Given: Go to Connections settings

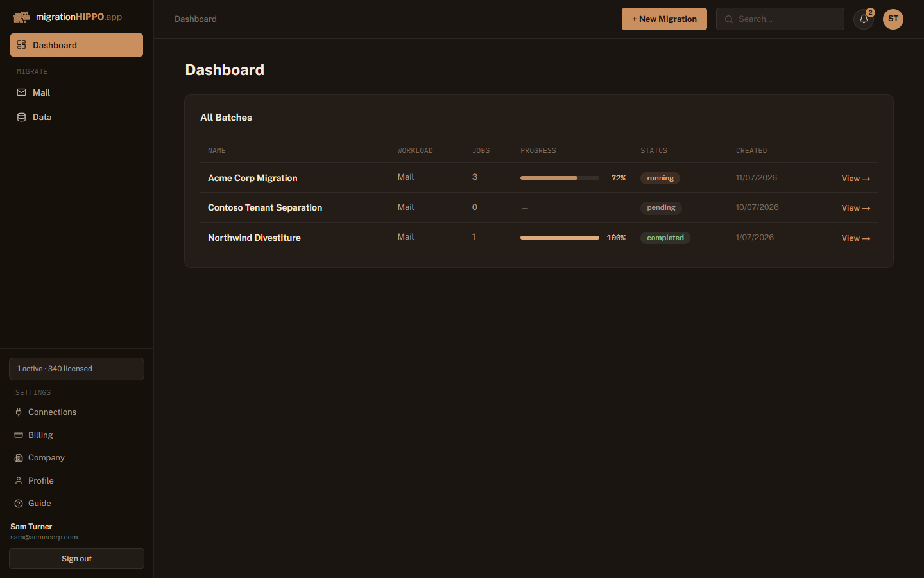Looking at the screenshot, I should (76, 412).
